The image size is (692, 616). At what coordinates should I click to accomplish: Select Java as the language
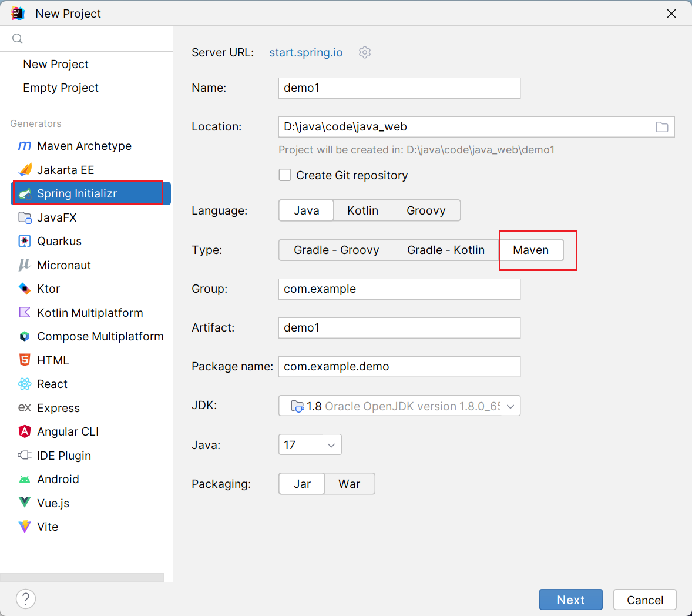click(x=306, y=210)
